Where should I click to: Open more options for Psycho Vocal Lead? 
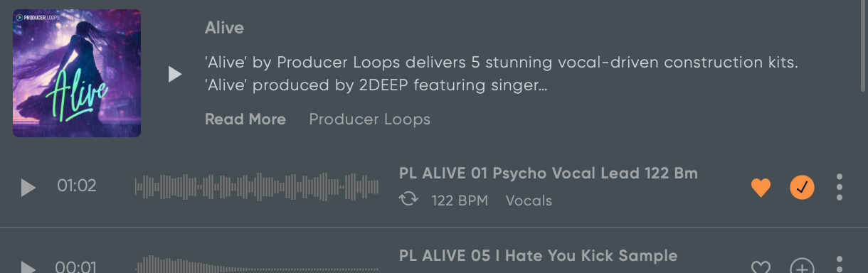tap(840, 187)
